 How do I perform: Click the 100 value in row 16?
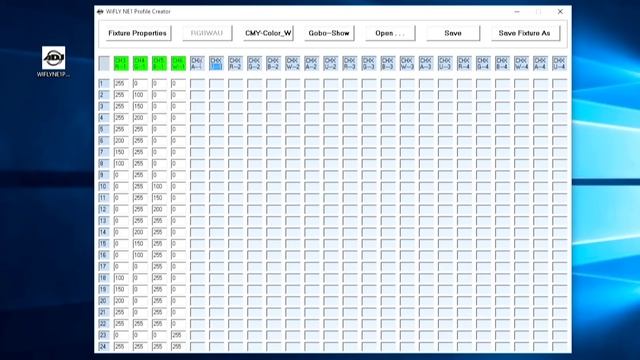[x=140, y=255]
